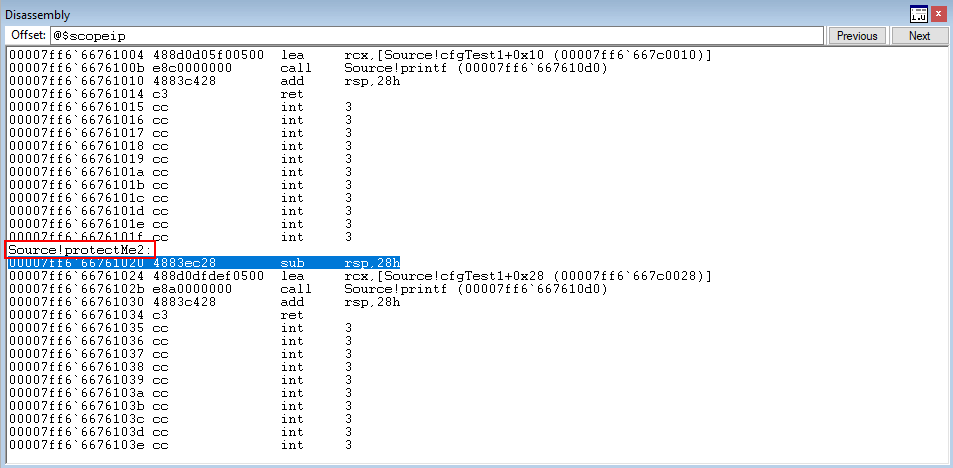Click the opcode bytes 488d0dfdef0500
This screenshot has height=468, width=953.
pyautogui.click(x=208, y=276)
